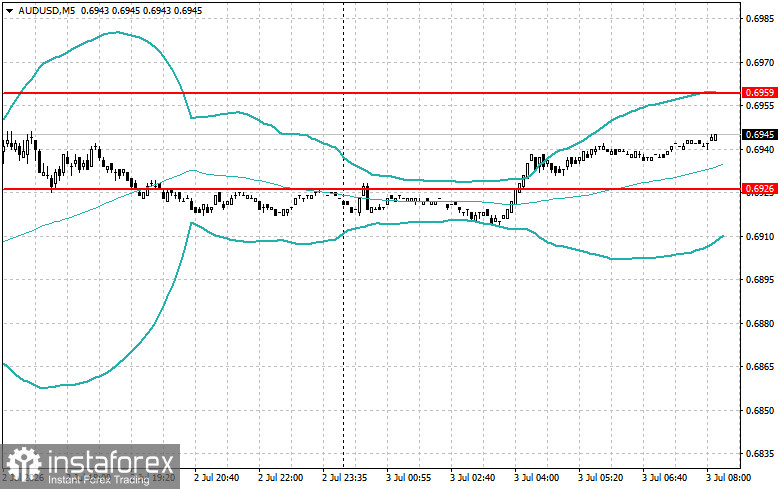
Task: Click the last candlestick near 0.6945
Action: [715, 137]
